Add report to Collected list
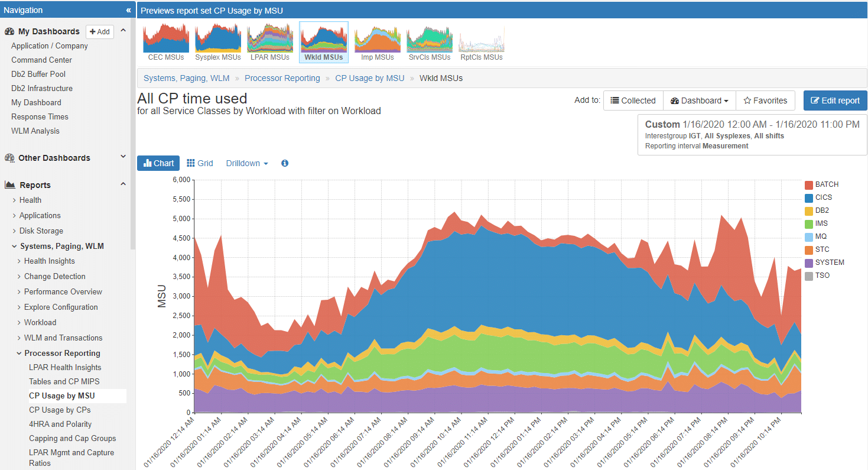 pos(633,101)
